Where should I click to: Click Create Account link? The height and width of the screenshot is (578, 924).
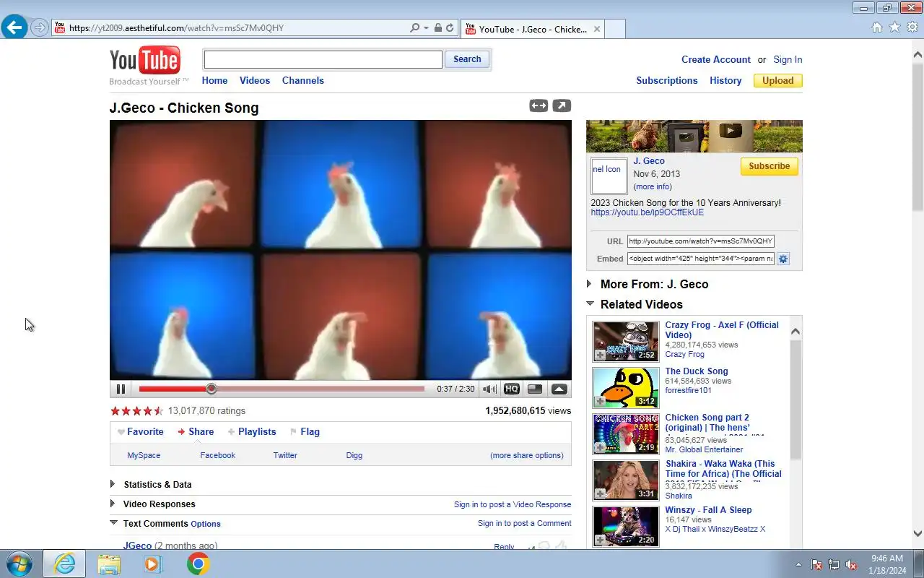(x=716, y=59)
